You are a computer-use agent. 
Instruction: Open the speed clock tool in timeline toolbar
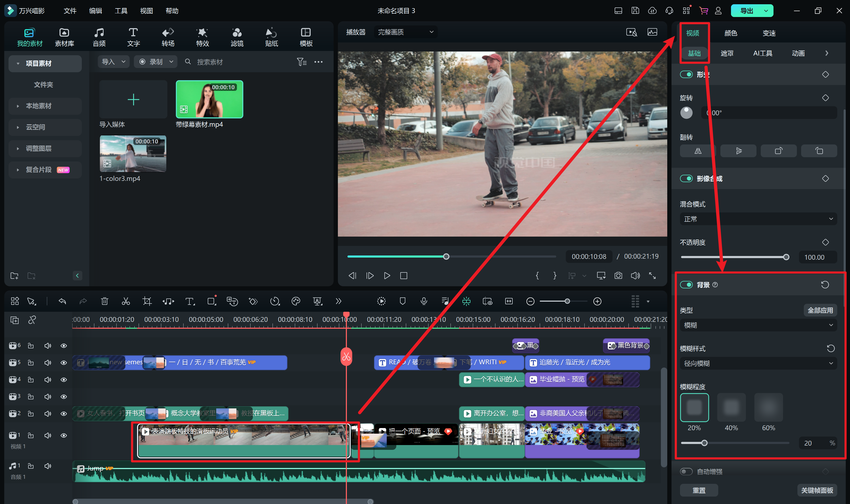274,301
